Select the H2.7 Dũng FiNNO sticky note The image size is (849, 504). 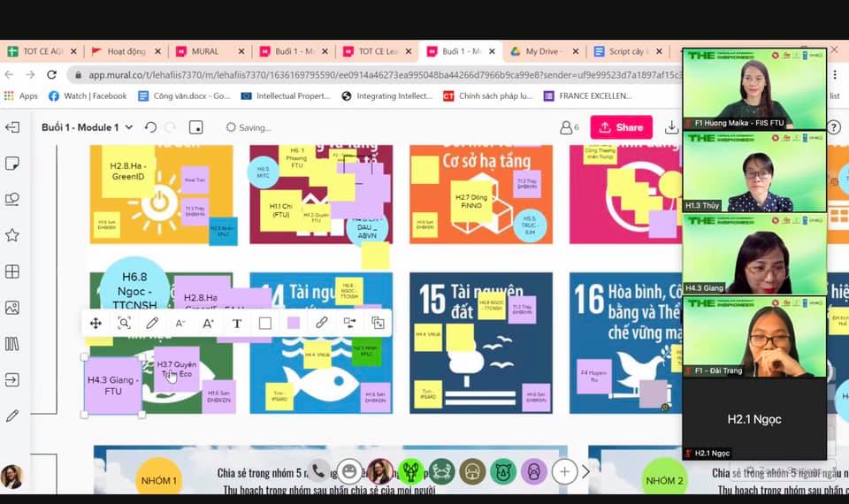click(471, 202)
